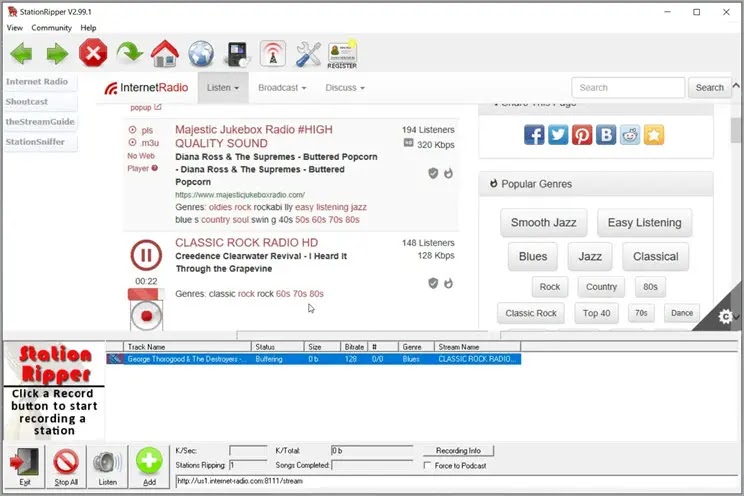Click the flame icon on CLASSIC ROCK RADIO HD
Screen dimensions: 744x497
tap(448, 283)
